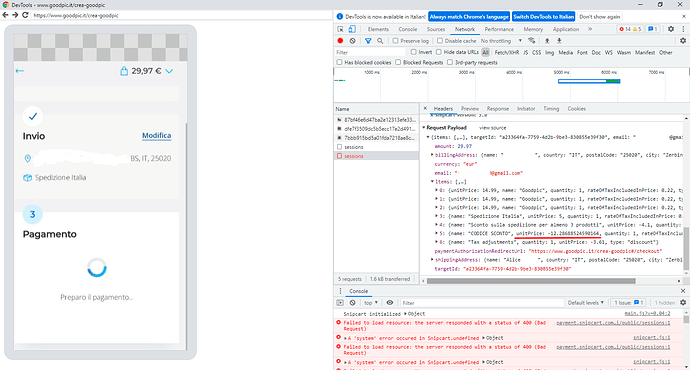Viewport: 690px width, 370px height.
Task: Open the Performance tab
Action: (x=499, y=29)
